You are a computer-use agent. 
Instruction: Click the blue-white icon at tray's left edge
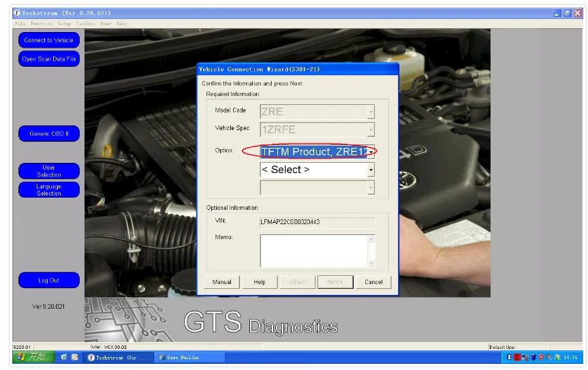[509, 357]
